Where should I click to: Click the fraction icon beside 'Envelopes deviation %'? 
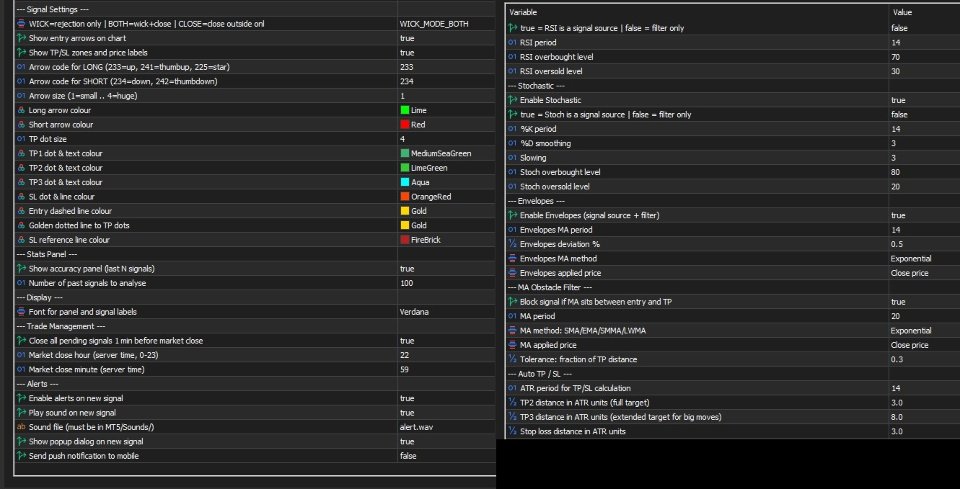[x=513, y=244]
